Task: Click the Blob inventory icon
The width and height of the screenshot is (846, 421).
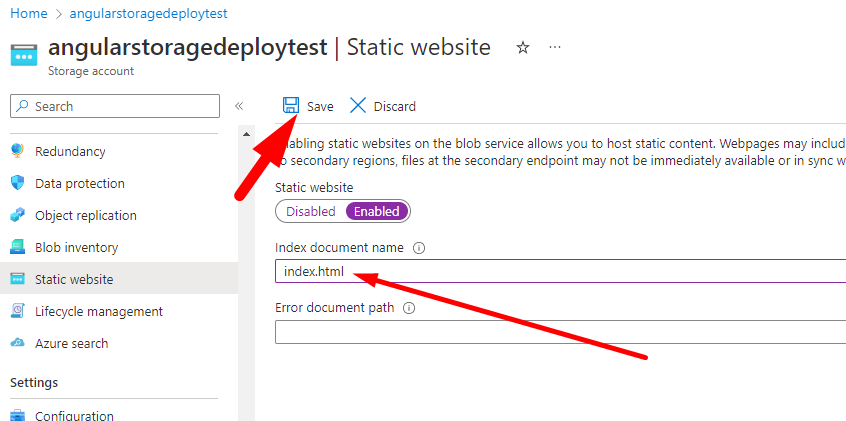Action: 17,248
